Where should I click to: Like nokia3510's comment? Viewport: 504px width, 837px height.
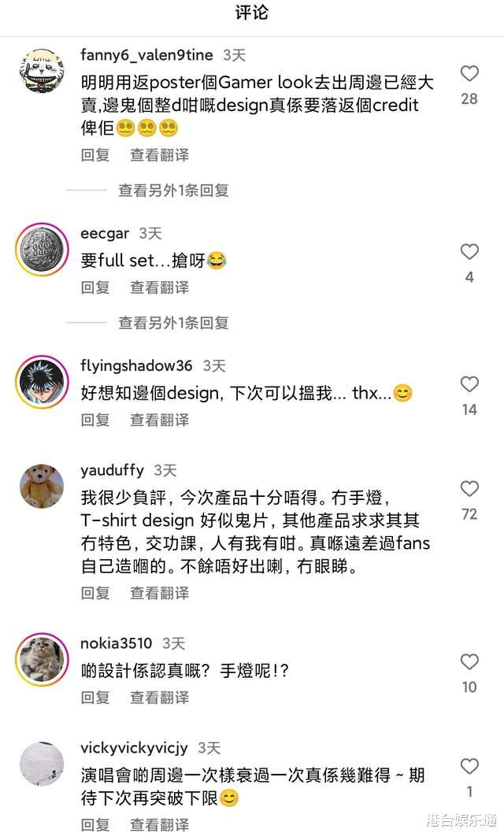click(469, 661)
